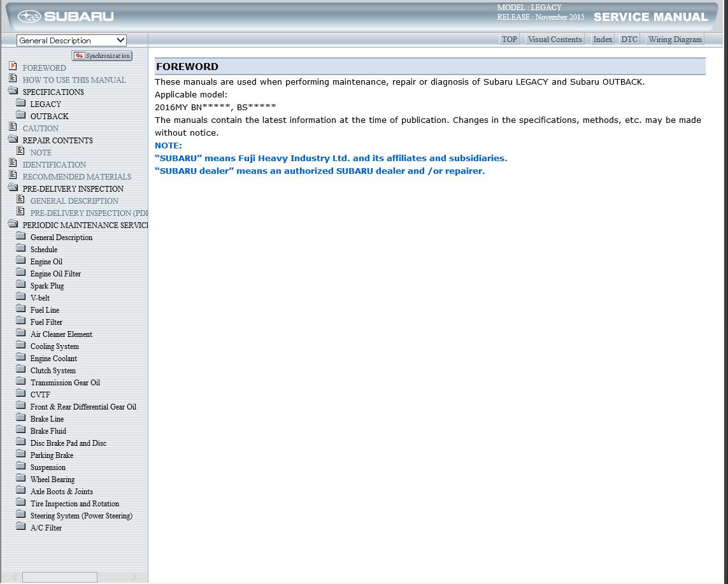This screenshot has height=584, width=728.
Task: Click the LEGACY folder icon
Action: [x=21, y=102]
